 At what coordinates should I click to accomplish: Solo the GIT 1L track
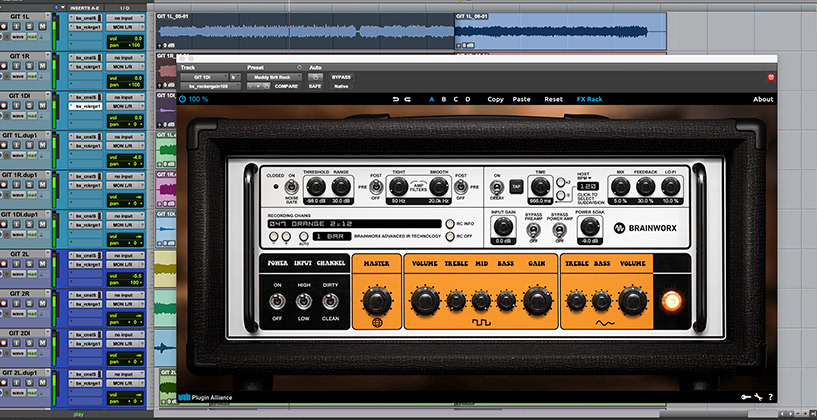point(29,26)
